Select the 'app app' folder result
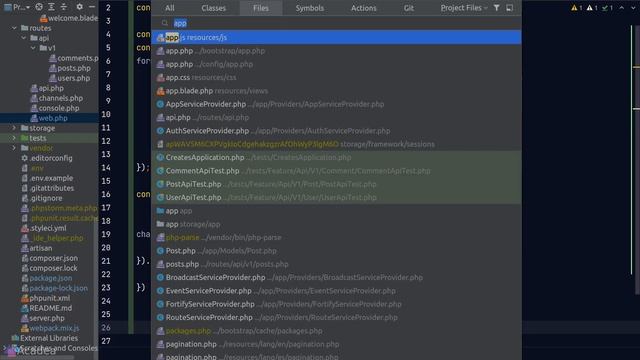Viewport: 640px width, 360px height. [x=336, y=211]
